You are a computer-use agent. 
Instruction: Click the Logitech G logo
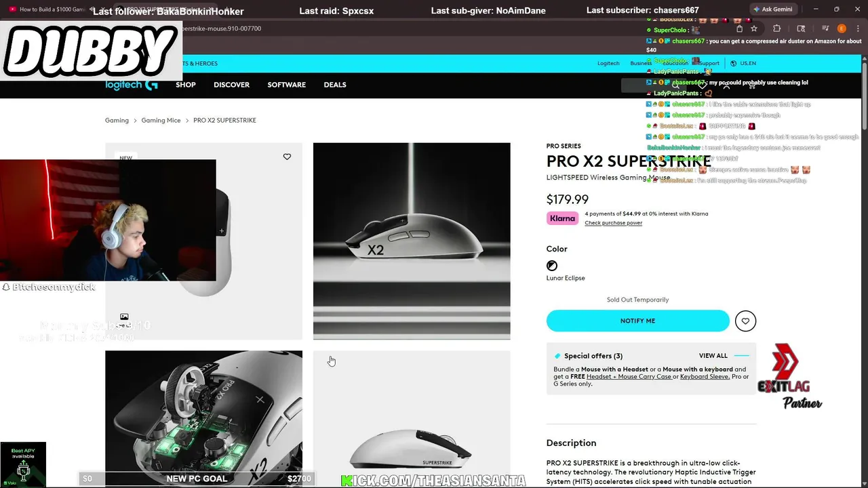tap(132, 85)
